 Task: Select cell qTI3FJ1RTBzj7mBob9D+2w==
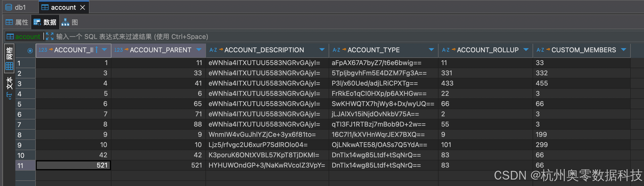384,124
